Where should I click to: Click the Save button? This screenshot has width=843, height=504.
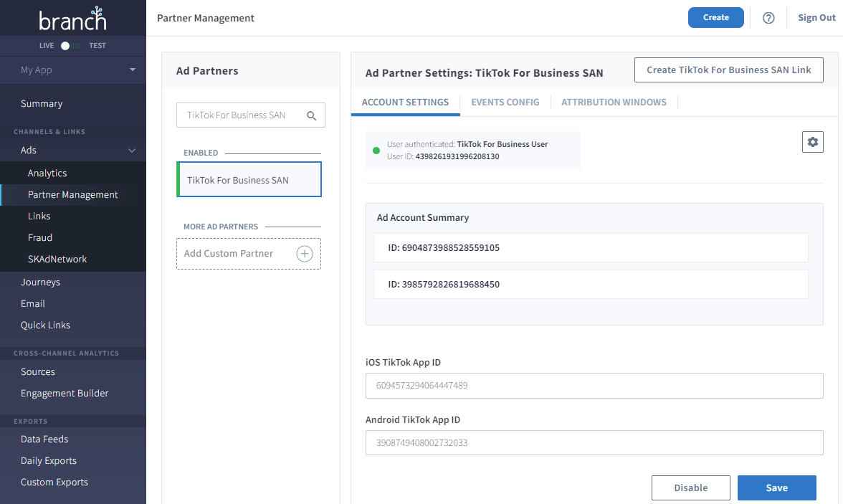(x=777, y=488)
